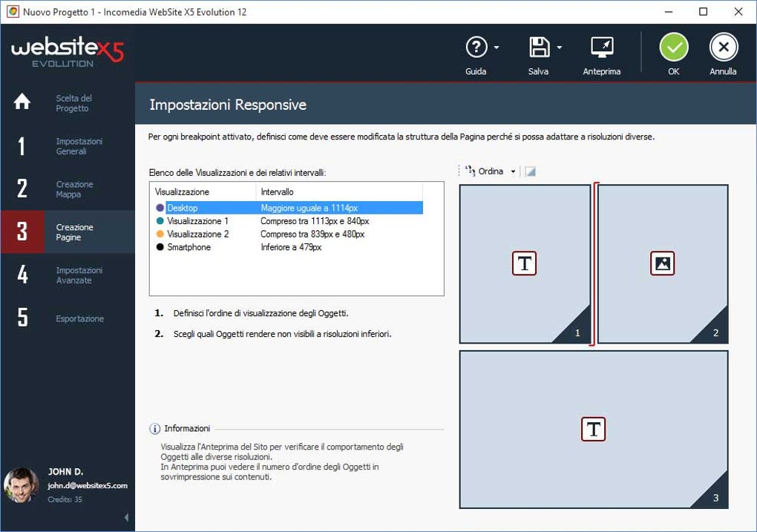Click the Informazioni info icon
Viewport: 757px width, 532px height.
click(154, 429)
